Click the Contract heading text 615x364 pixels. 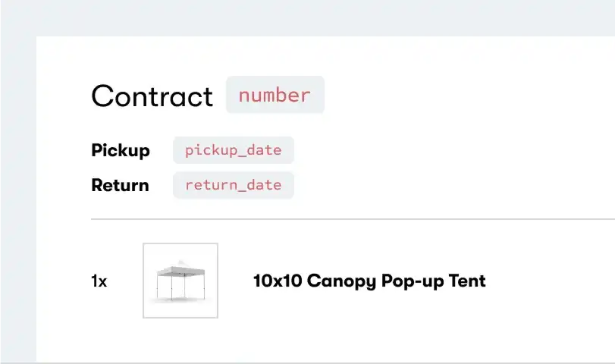152,97
